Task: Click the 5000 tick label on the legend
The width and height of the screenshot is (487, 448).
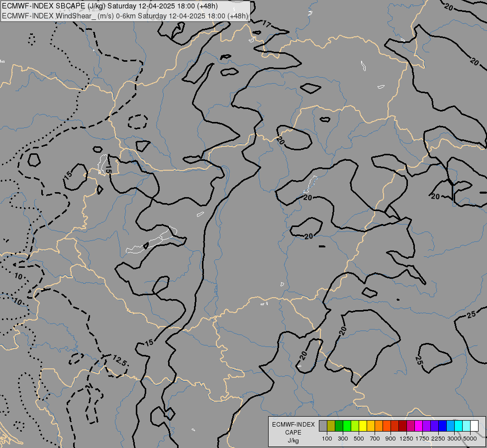Action: pyautogui.click(x=470, y=439)
